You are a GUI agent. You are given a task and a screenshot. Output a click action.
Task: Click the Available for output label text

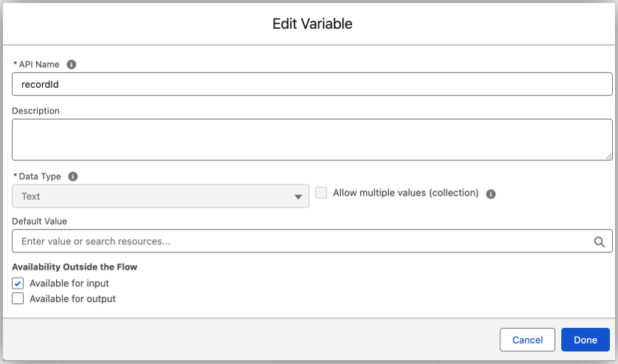pos(72,299)
